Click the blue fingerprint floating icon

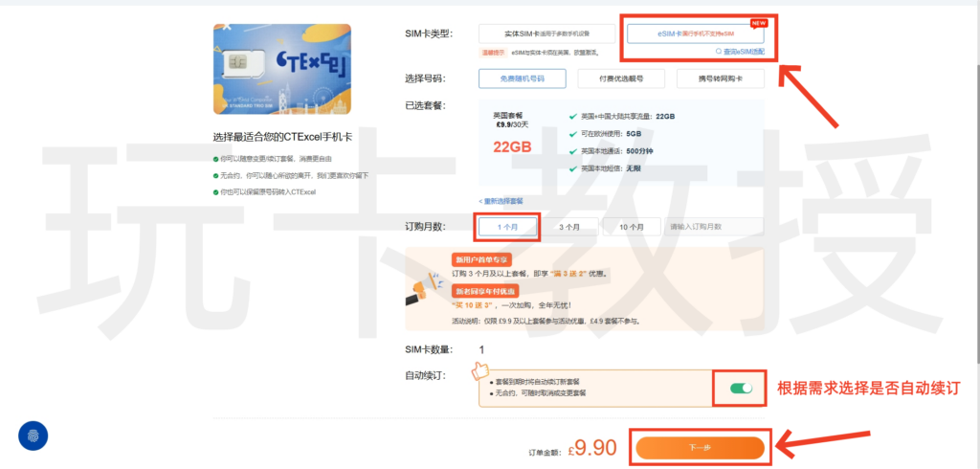click(33, 435)
